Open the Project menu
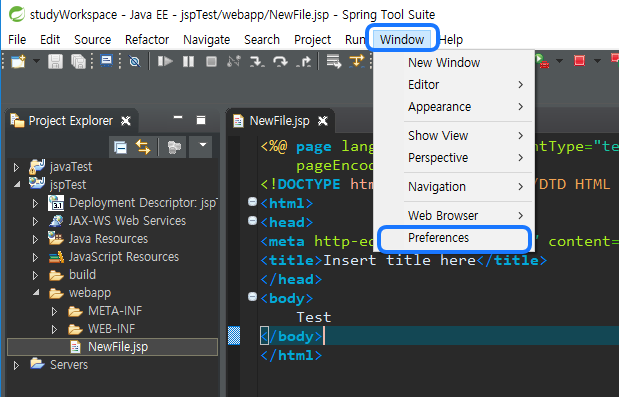Screen dimensions: 619x397 tap(312, 39)
